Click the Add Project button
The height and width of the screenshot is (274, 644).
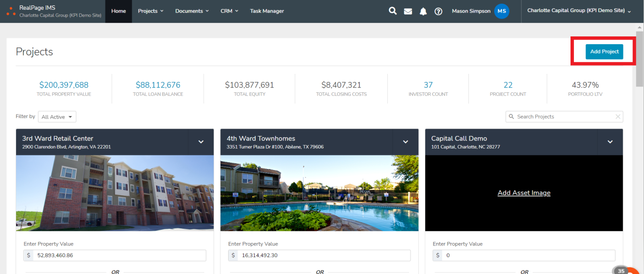604,51
